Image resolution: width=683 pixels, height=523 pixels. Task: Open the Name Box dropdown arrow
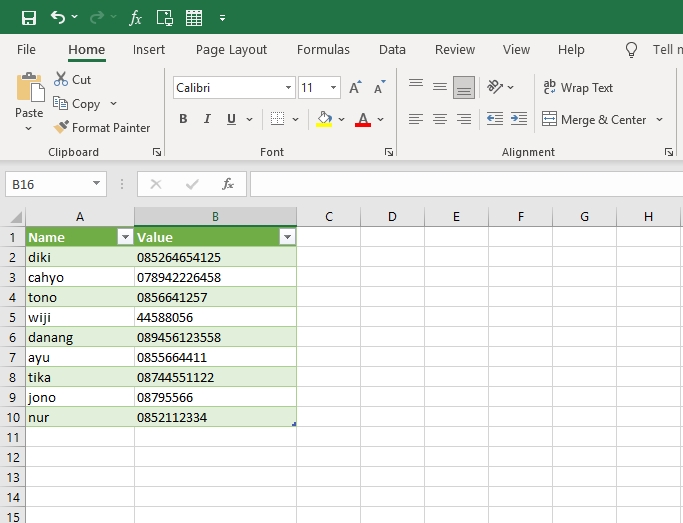[97, 184]
